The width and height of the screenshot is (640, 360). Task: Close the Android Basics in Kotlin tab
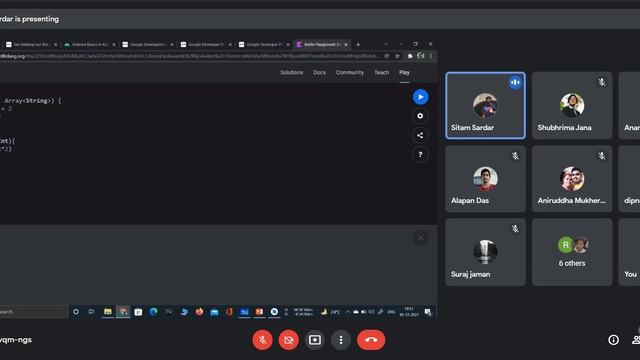tap(113, 44)
